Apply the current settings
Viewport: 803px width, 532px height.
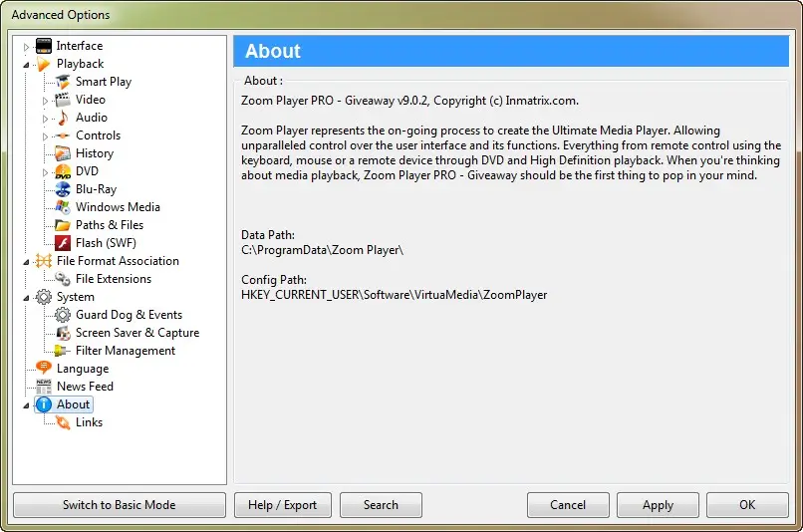tap(658, 505)
